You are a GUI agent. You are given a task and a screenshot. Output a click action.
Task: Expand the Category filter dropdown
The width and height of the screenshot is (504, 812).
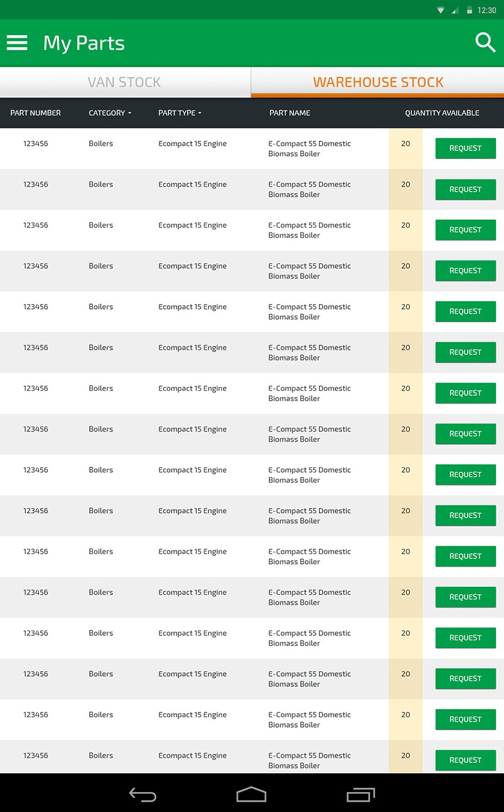pyautogui.click(x=110, y=113)
